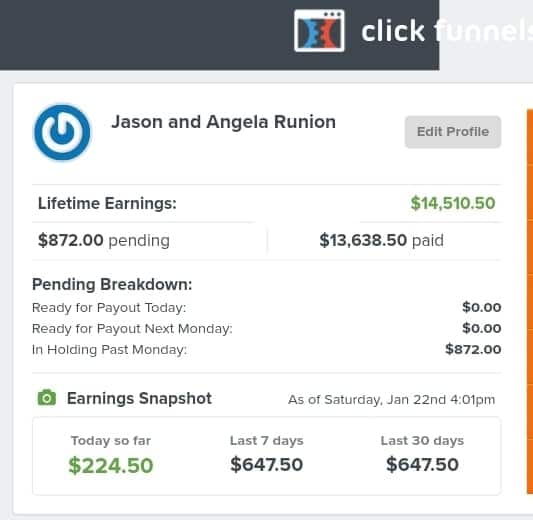
Task: Click the Ready for Payout Next Monday row
Action: [266, 329]
